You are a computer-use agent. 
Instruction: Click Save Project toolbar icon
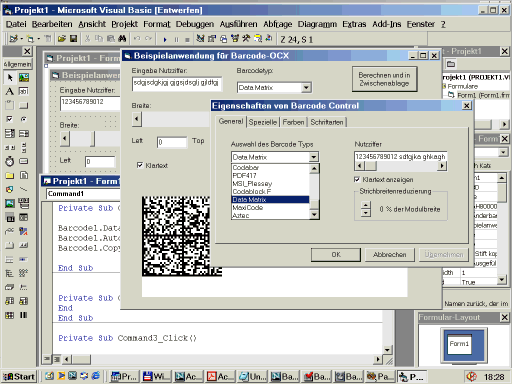[x=73, y=39]
